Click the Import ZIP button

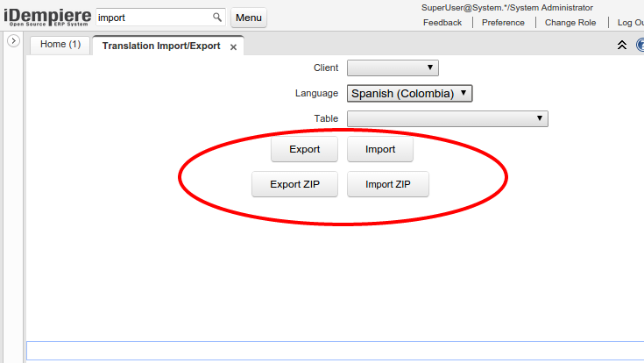pos(387,184)
